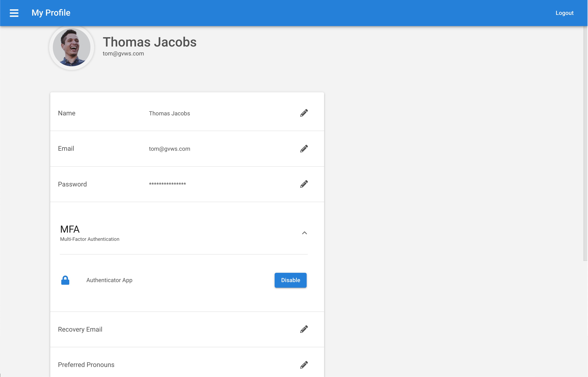Click the Thomas Jacobs value in Name row
Image resolution: width=588 pixels, height=377 pixels.
pyautogui.click(x=169, y=113)
